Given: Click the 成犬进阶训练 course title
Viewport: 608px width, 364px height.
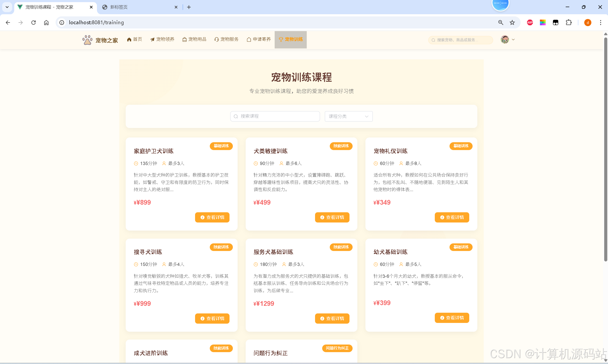Looking at the screenshot, I should (x=151, y=353).
